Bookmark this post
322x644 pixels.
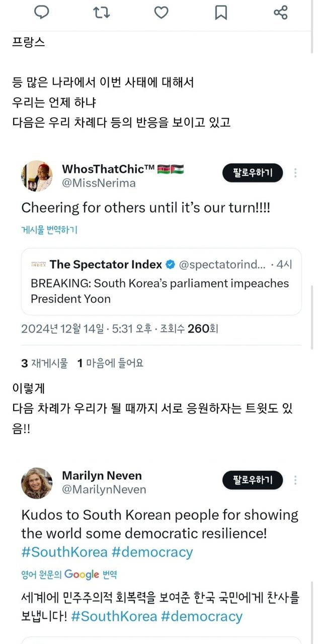point(221,12)
